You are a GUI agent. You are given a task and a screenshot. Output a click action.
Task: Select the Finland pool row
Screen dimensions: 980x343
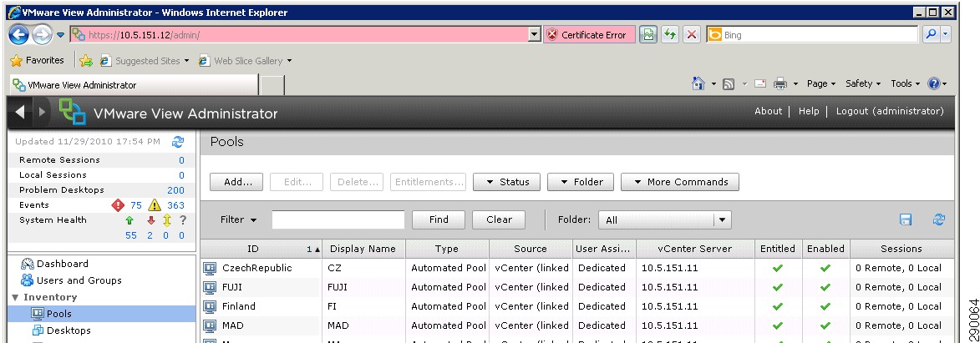[576, 306]
